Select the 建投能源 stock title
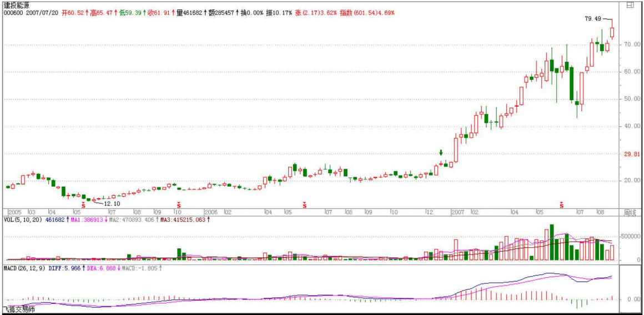Screen dimensions: 644x315 (18, 4)
